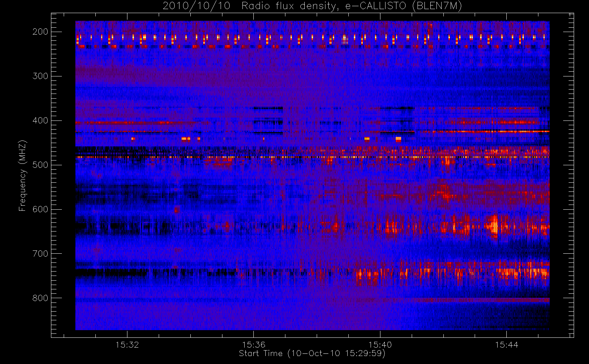Click the 700 frequency axis label
This screenshot has width=589, height=364.
40,254
